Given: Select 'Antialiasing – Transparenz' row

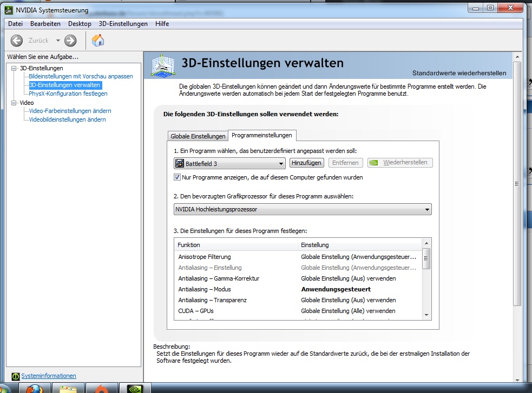Looking at the screenshot, I should tap(298, 300).
